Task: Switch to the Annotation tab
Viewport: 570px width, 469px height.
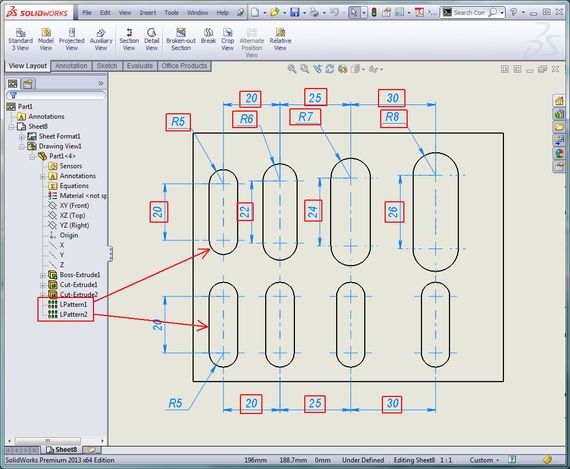Action: coord(71,66)
